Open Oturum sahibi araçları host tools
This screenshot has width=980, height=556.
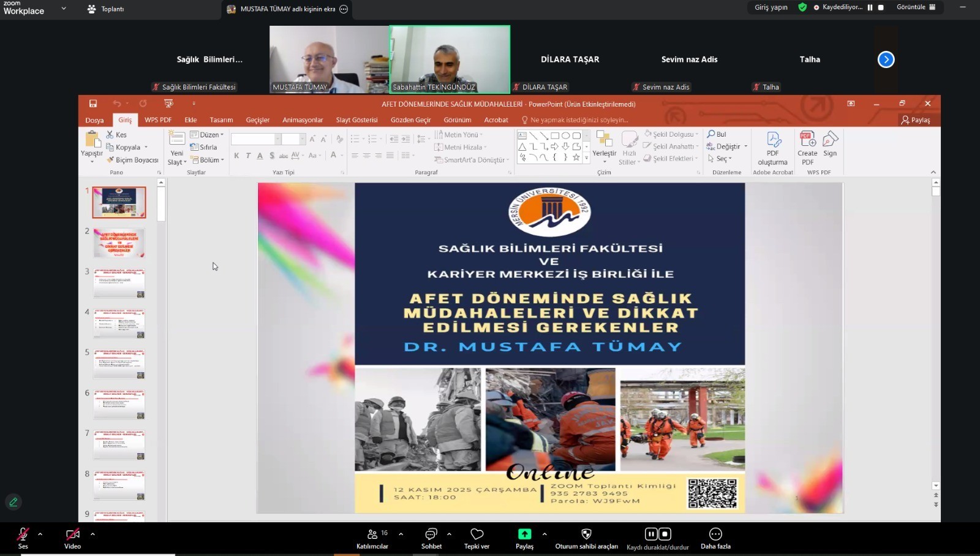click(x=586, y=535)
